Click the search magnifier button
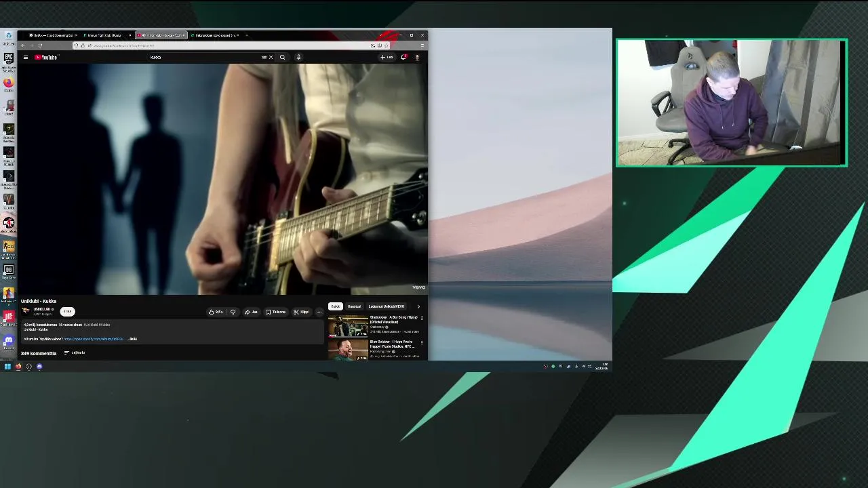 (282, 58)
